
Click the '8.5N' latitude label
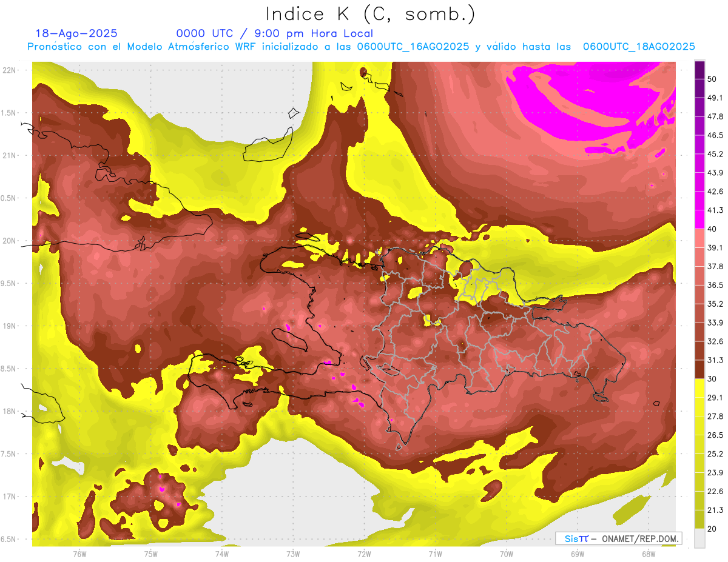point(8,369)
